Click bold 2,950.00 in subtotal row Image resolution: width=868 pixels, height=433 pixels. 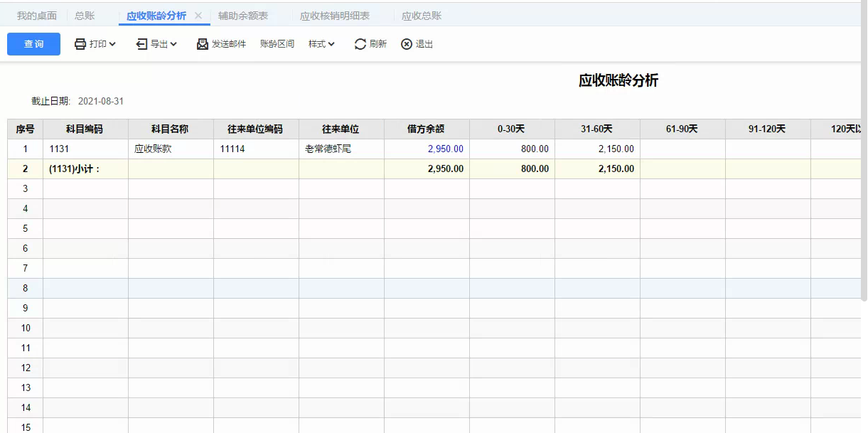[446, 169]
